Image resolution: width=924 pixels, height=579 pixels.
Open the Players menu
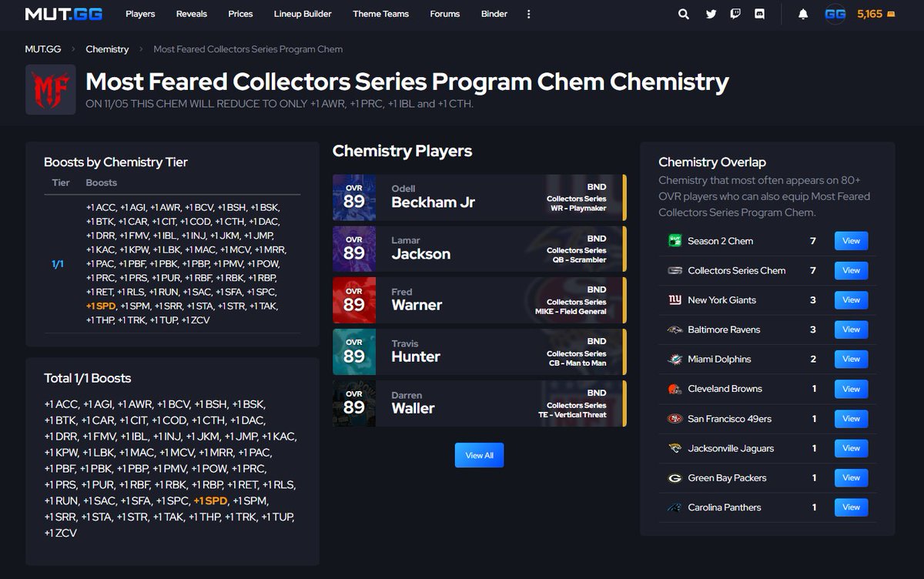(140, 14)
